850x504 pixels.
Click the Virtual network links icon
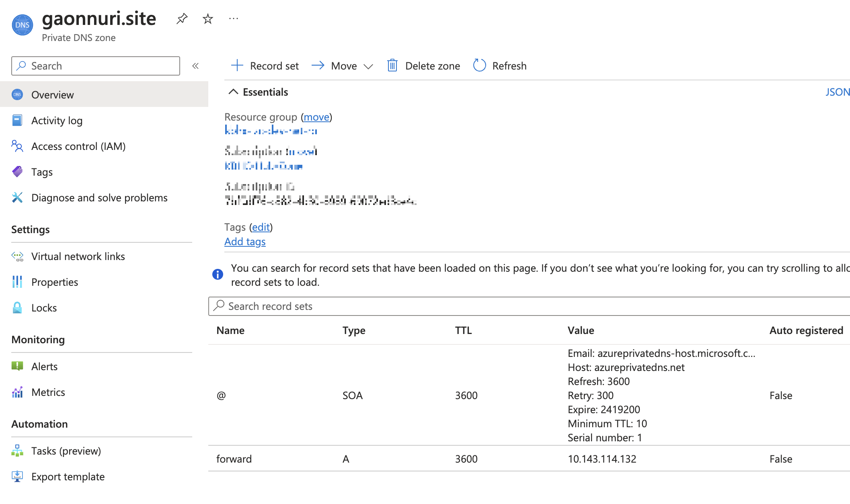click(17, 256)
